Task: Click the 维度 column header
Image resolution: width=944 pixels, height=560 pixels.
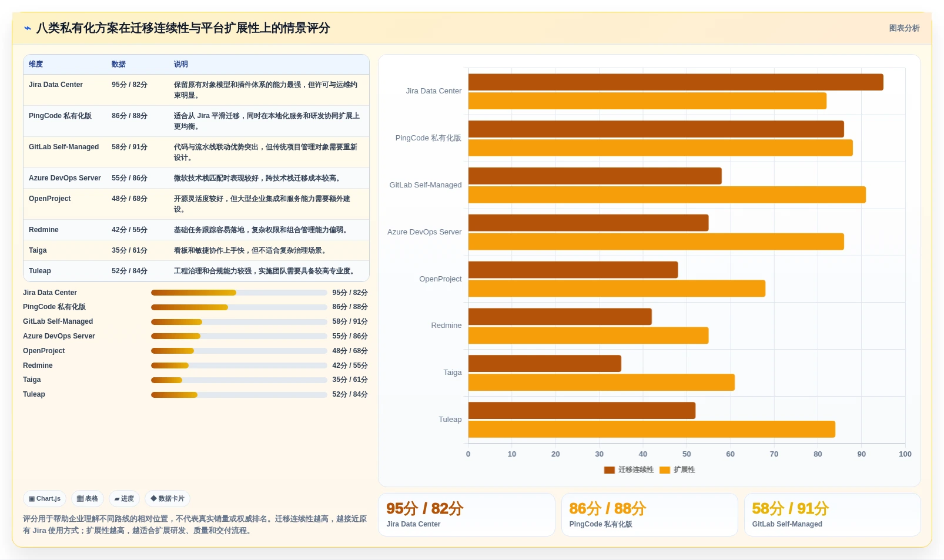Action: click(36, 64)
